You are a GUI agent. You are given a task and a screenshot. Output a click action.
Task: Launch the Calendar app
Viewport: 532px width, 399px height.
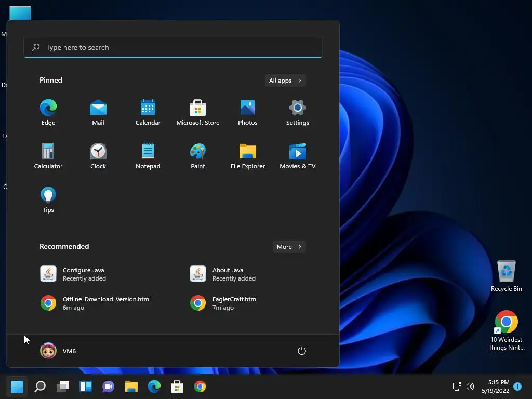pos(148,113)
